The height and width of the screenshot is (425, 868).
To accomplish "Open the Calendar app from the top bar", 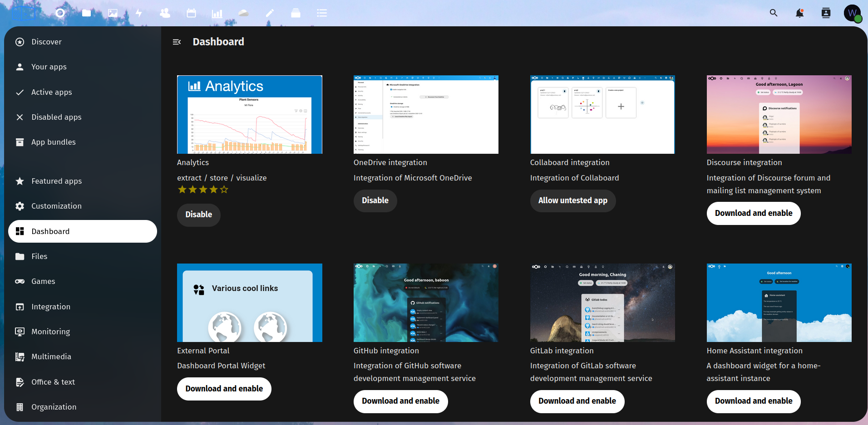I will point(191,13).
